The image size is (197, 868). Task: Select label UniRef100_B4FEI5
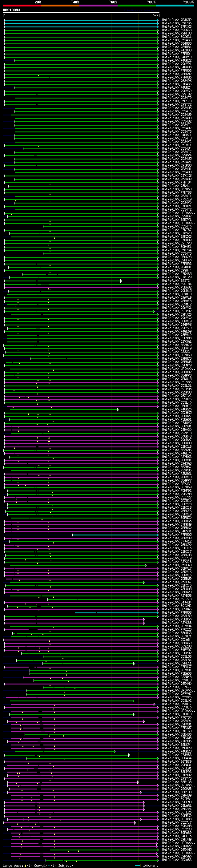pos(177,836)
